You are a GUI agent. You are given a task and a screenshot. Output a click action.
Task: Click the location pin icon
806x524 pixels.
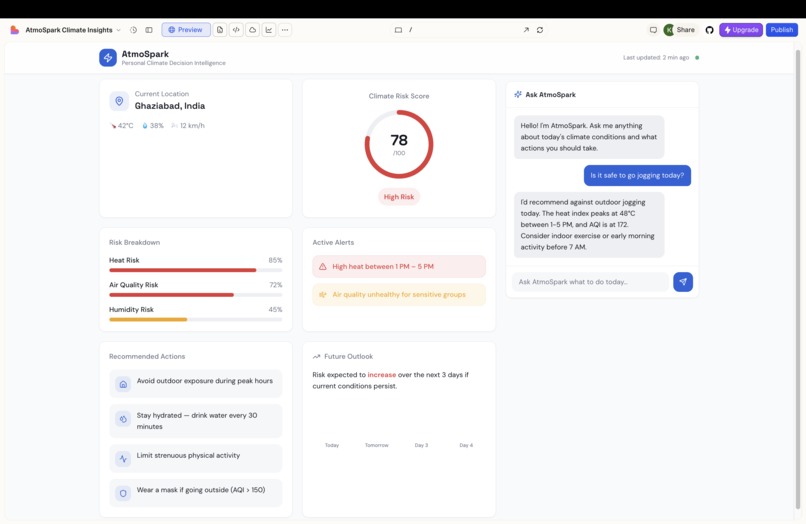tap(119, 101)
